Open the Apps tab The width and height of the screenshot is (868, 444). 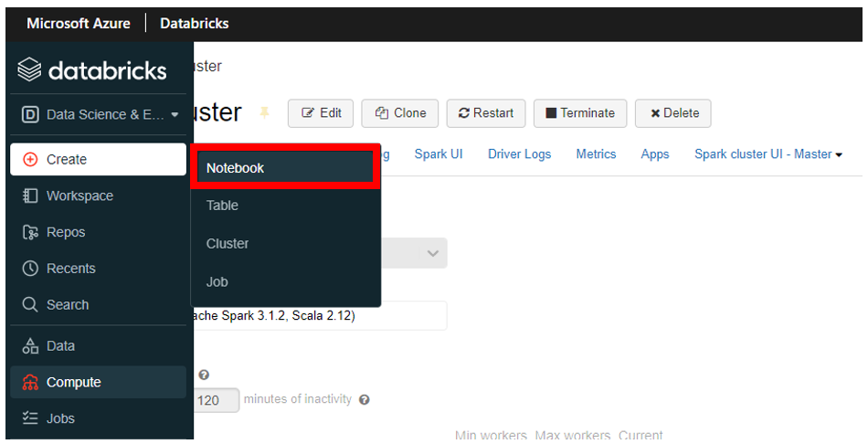click(655, 154)
